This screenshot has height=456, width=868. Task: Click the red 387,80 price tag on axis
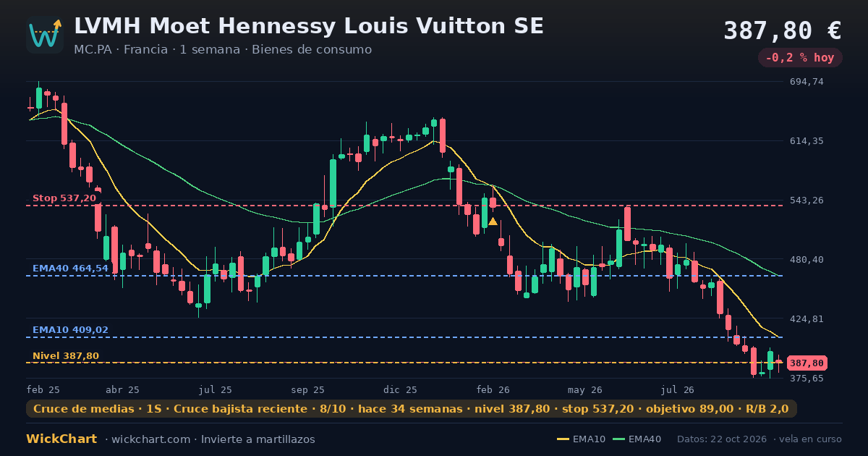coord(807,363)
